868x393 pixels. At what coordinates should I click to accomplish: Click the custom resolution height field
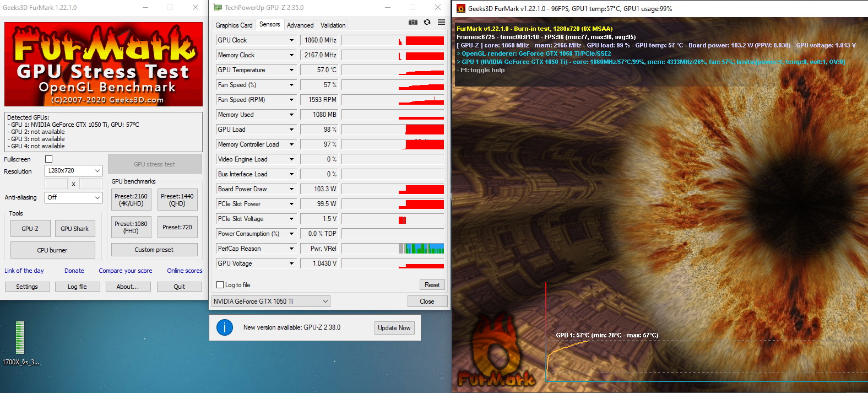[x=91, y=184]
